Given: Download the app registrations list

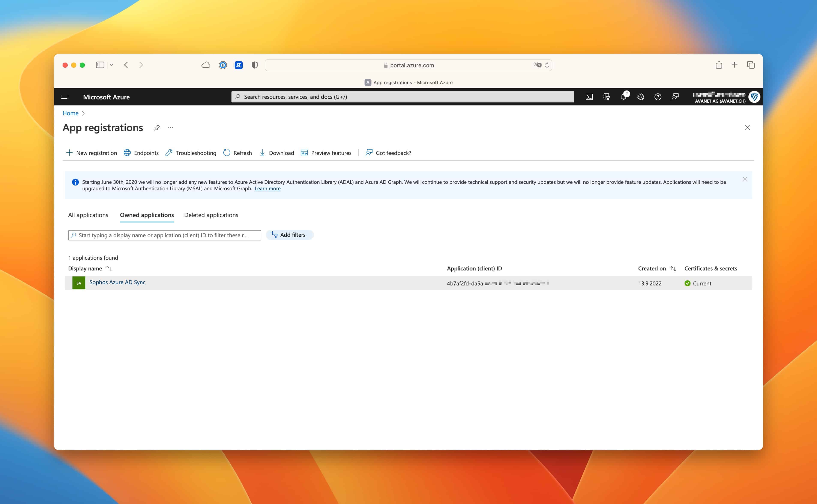Looking at the screenshot, I should [277, 153].
